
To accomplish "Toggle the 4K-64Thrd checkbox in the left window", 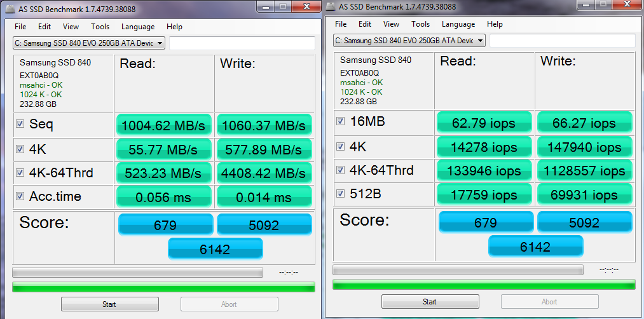I will point(20,172).
